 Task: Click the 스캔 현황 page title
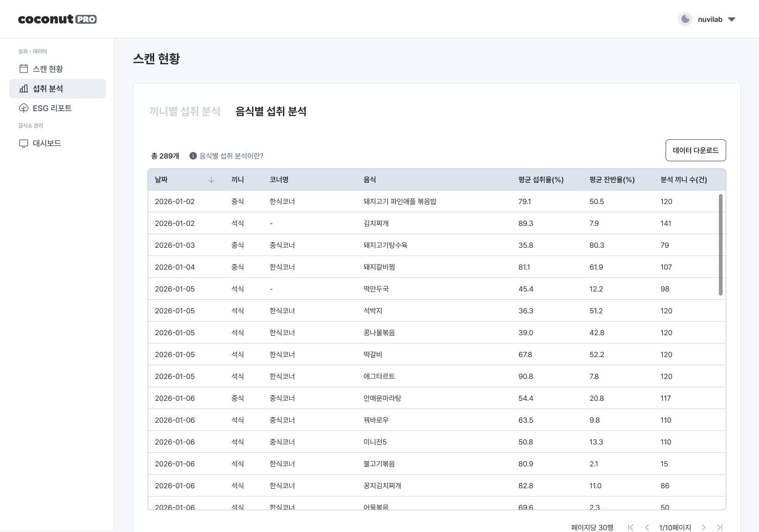156,58
